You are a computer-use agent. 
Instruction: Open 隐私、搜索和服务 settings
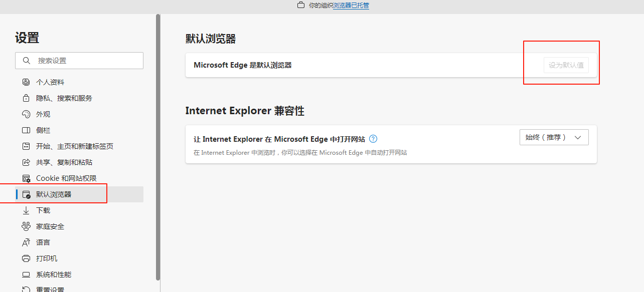click(x=79, y=98)
